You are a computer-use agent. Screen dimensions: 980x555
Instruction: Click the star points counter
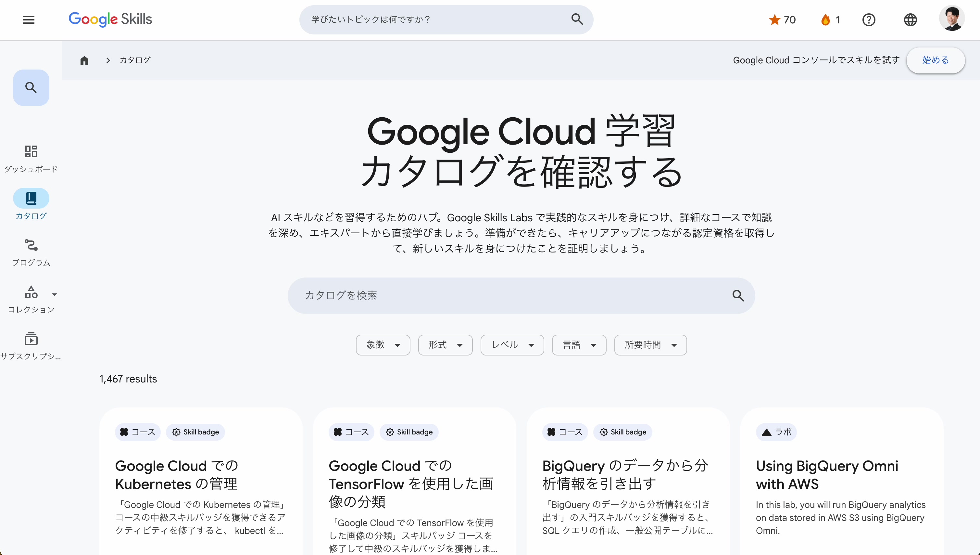pos(782,19)
